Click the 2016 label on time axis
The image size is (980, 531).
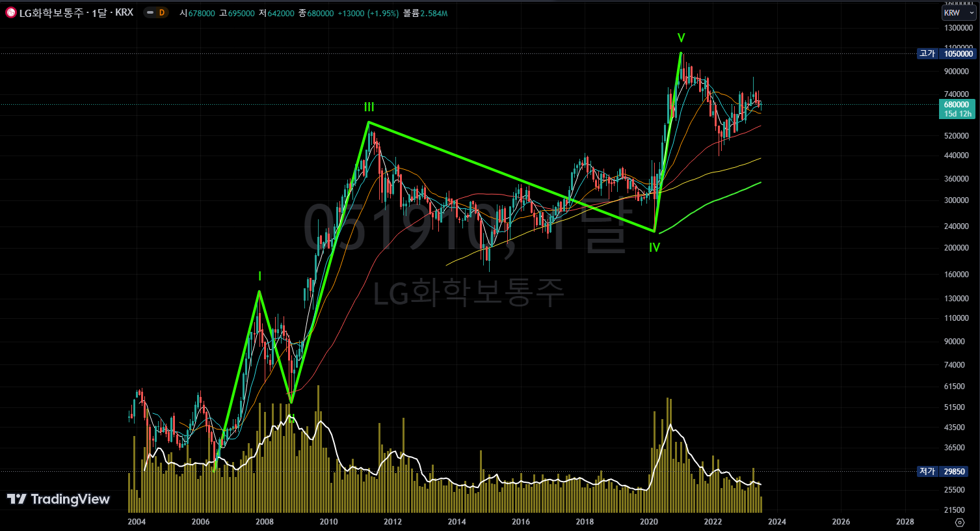click(x=520, y=521)
